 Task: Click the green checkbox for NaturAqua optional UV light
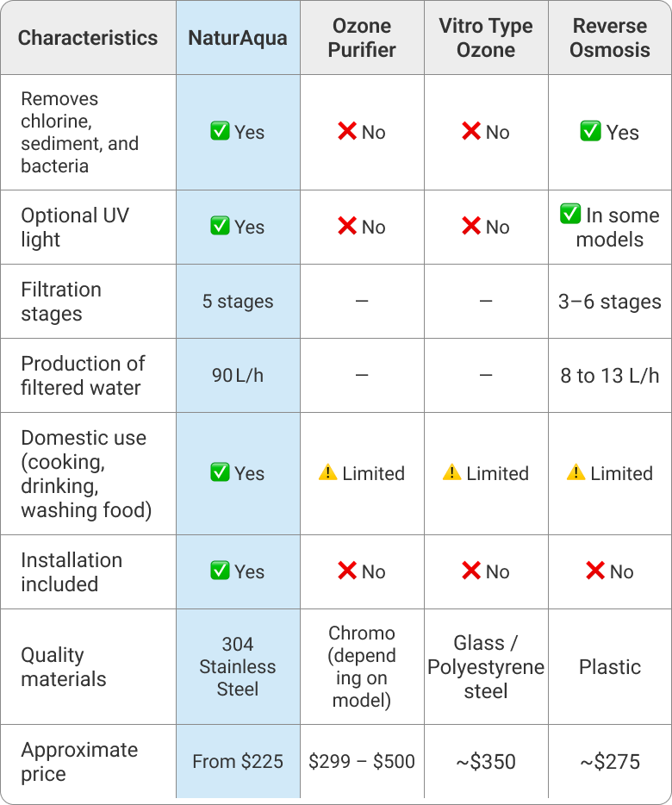coord(220,227)
